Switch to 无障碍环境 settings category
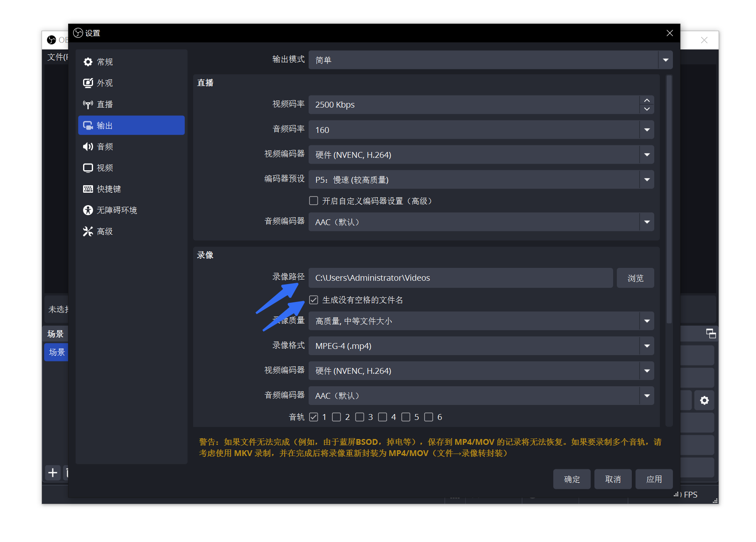 131,210
